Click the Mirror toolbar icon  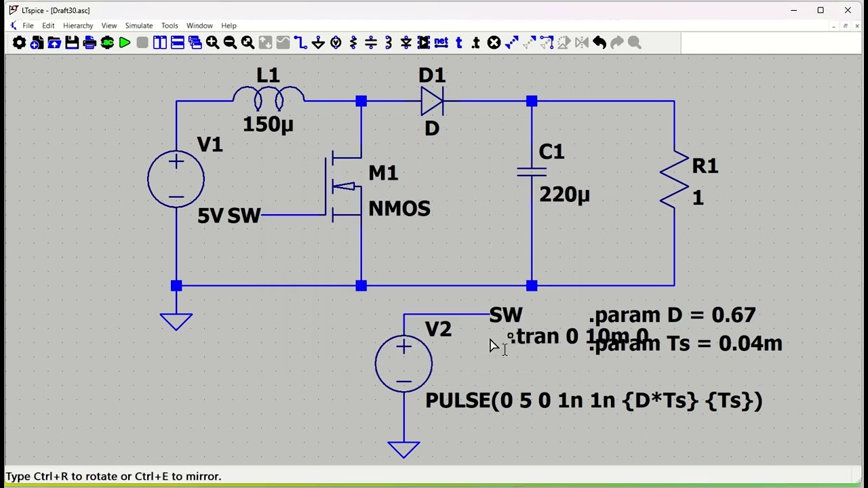(x=582, y=43)
